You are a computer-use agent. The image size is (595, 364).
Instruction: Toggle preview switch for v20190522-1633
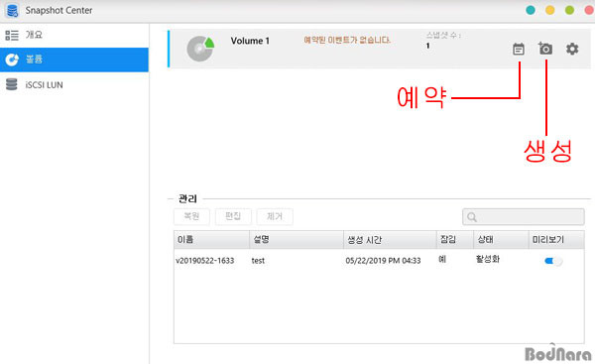(553, 261)
